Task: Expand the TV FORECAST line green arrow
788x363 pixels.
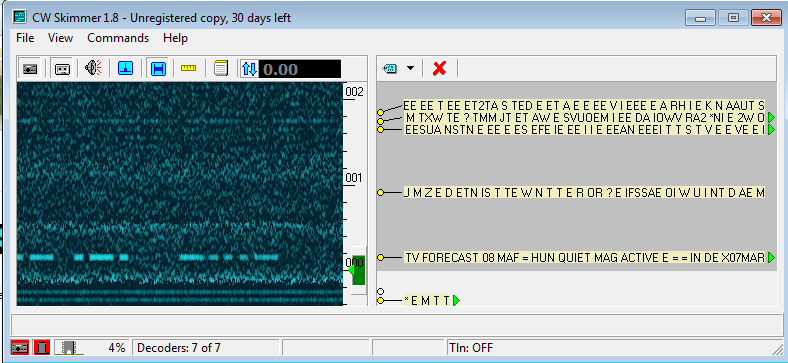Action: (x=771, y=258)
